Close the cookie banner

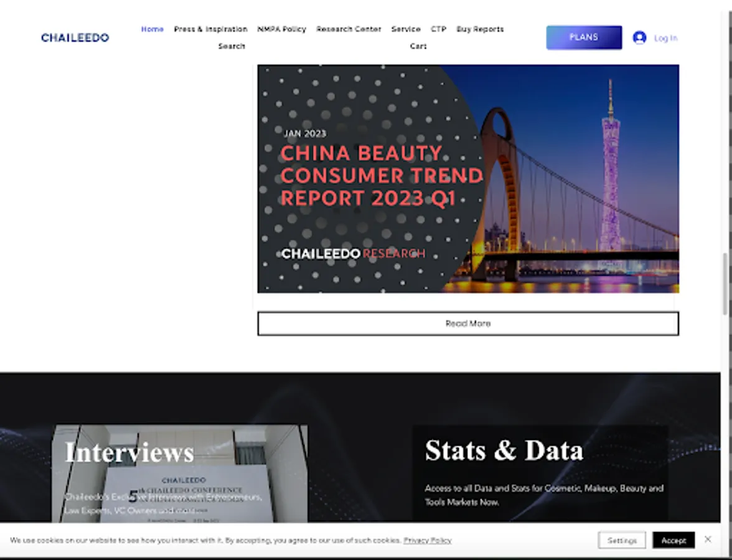coord(708,539)
